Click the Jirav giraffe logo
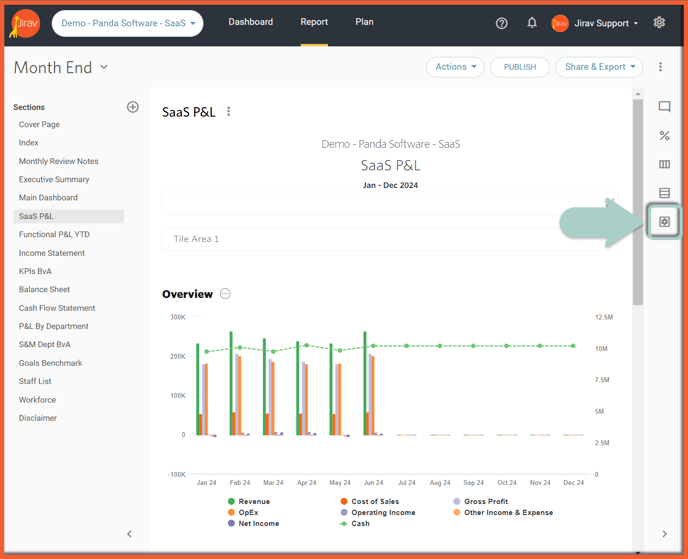 (25, 23)
